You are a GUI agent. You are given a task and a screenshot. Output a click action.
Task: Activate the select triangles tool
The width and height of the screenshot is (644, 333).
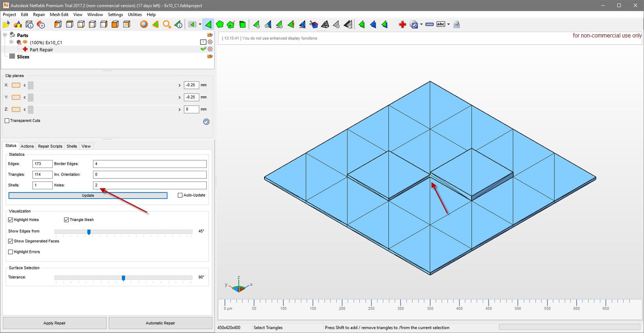(208, 25)
